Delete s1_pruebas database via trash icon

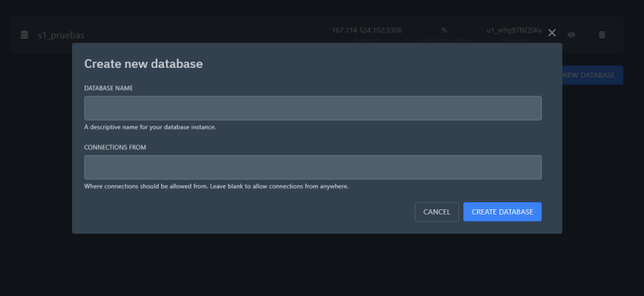point(601,35)
